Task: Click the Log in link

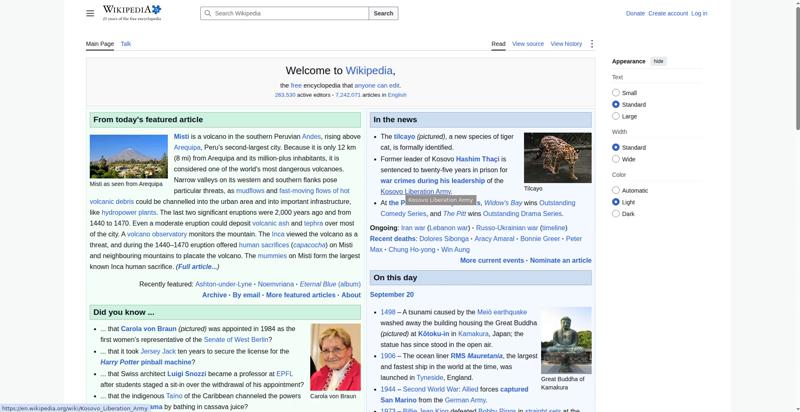Action: tap(699, 13)
